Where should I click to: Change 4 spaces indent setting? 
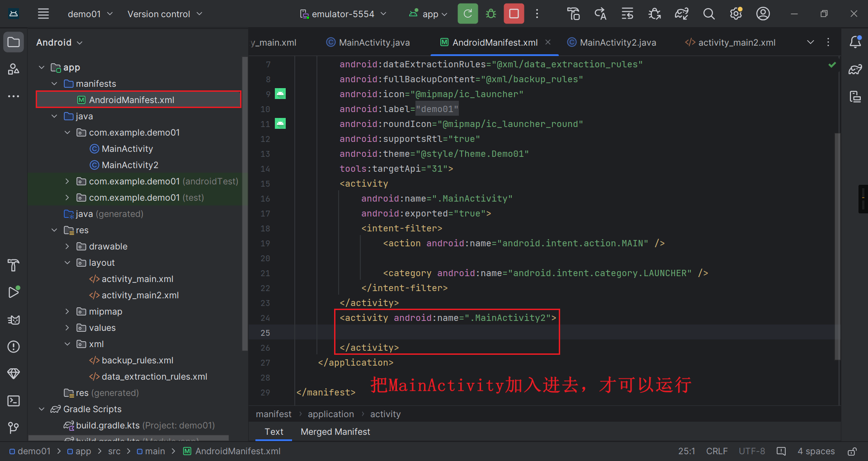[816, 451]
